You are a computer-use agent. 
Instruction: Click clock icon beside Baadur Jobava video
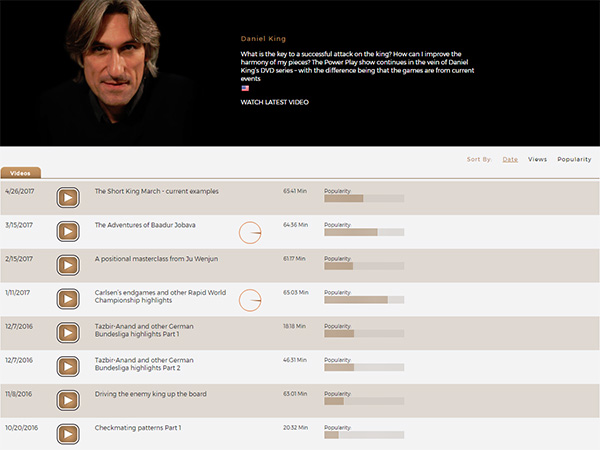pos(250,232)
